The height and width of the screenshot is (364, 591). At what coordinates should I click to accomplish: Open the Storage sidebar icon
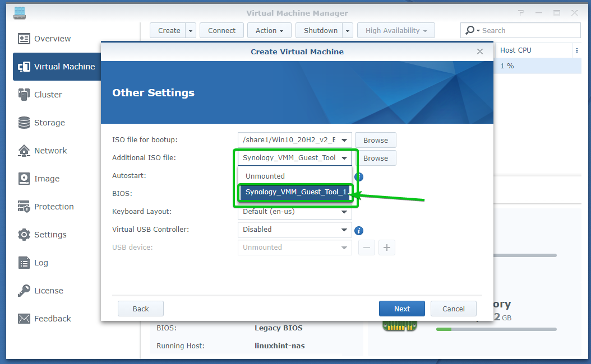(x=24, y=123)
